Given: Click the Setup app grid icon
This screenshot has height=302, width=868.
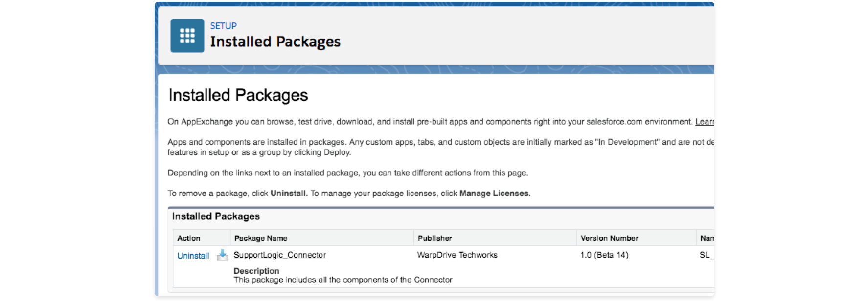Looking at the screenshot, I should 187,36.
